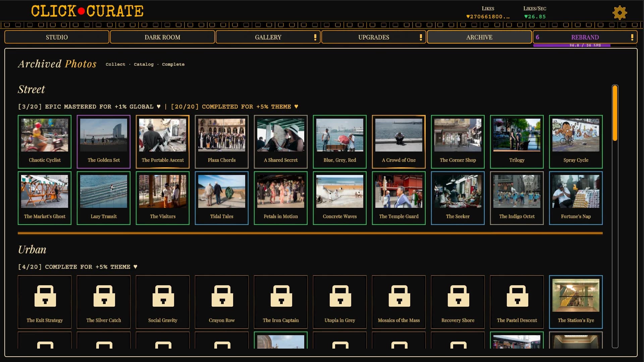The image size is (644, 362).
Task: Click the Urban 4/20 complete progress text
Action: (x=77, y=267)
